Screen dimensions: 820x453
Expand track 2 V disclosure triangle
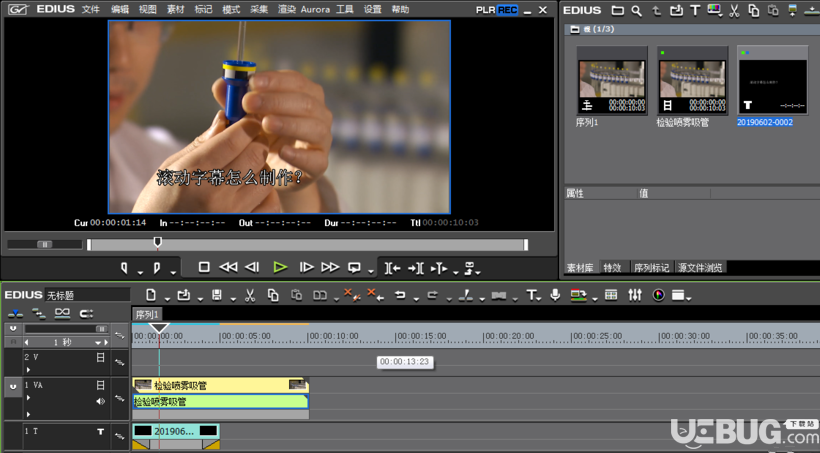[x=28, y=370]
